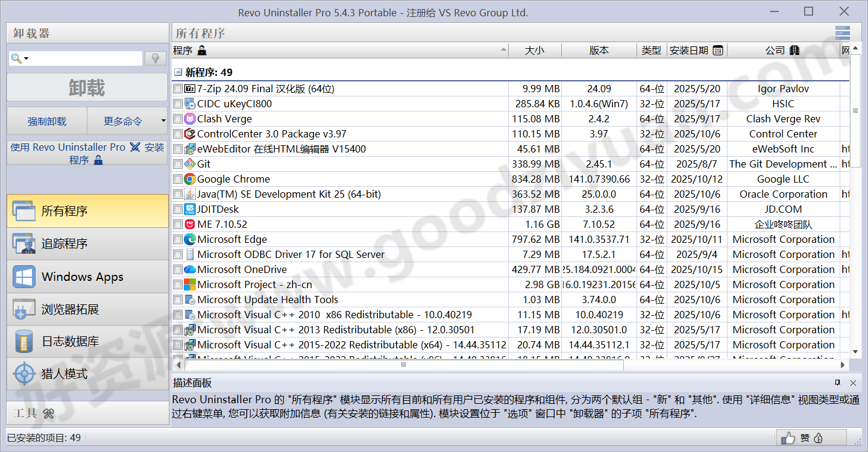The width and height of the screenshot is (868, 452).
Task: Select the Google Chrome checkbox
Action: (177, 179)
